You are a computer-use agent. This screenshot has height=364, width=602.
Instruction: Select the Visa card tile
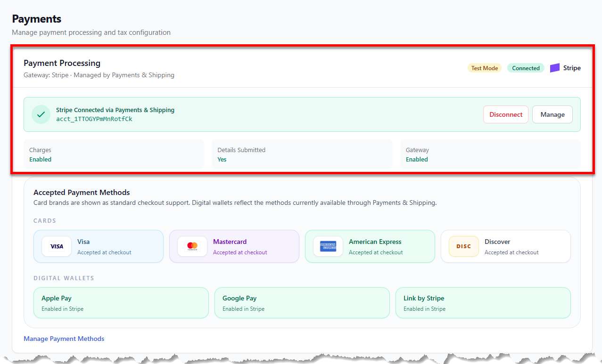99,246
